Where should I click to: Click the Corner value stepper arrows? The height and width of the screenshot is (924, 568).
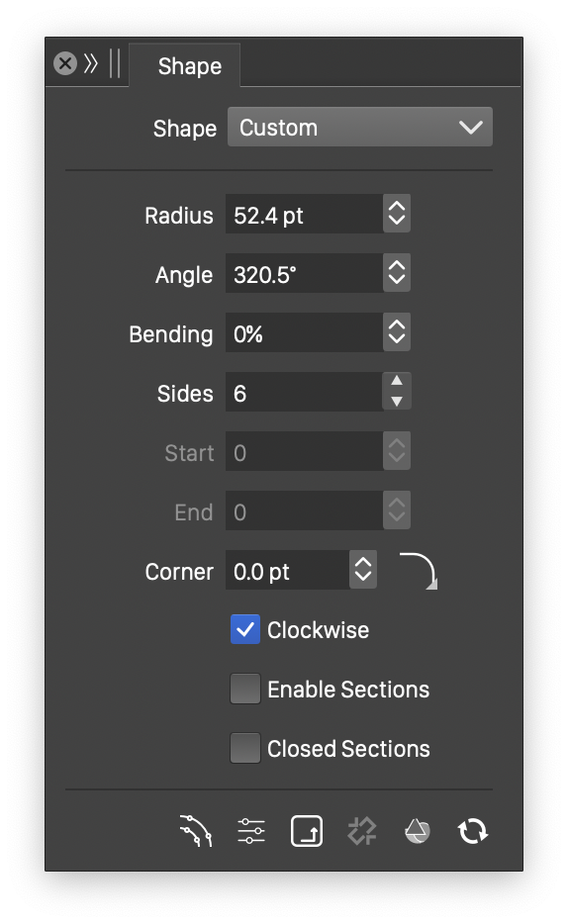(x=363, y=570)
